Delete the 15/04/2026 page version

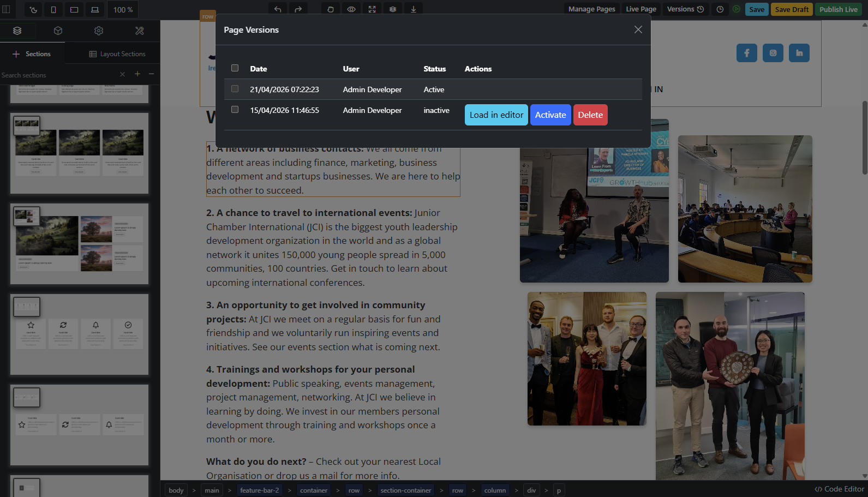point(590,115)
